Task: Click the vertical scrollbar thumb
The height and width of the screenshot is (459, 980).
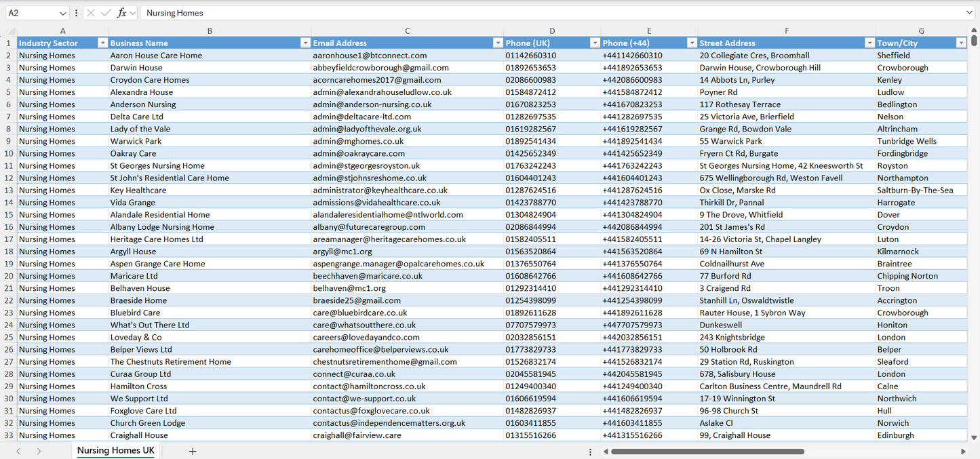Action: [x=975, y=40]
